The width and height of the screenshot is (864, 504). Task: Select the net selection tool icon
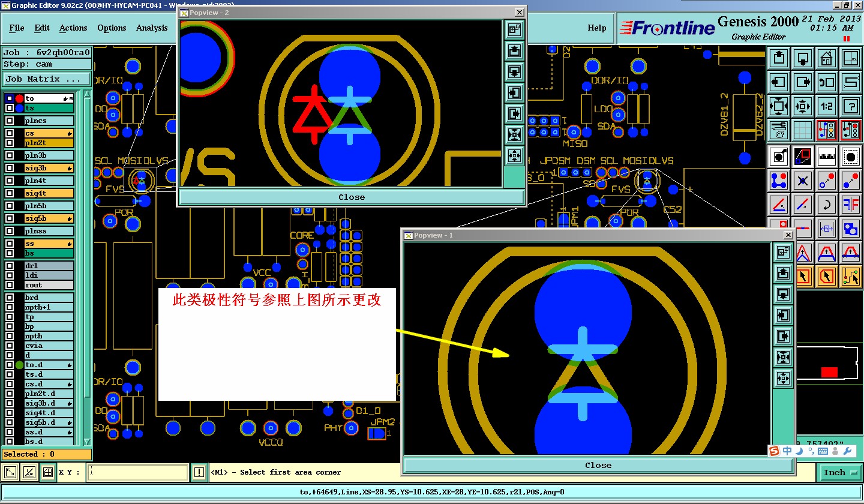pyautogui.click(x=851, y=276)
